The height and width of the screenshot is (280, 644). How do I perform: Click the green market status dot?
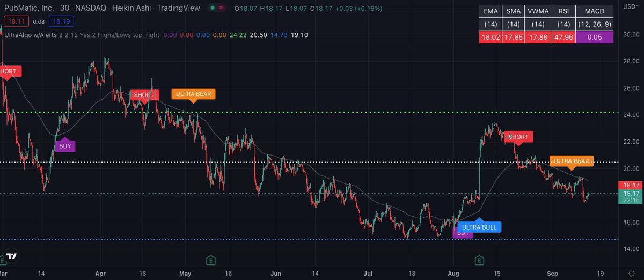(x=213, y=8)
